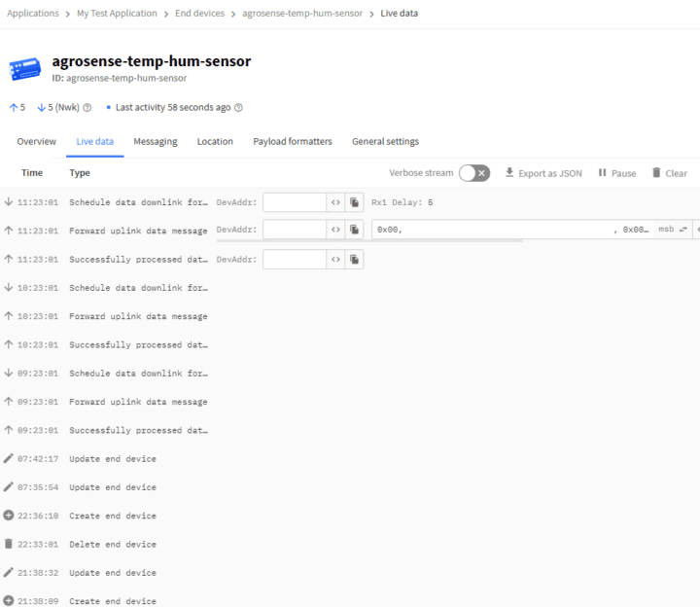
Task: Pause the live data stream
Action: [616, 173]
